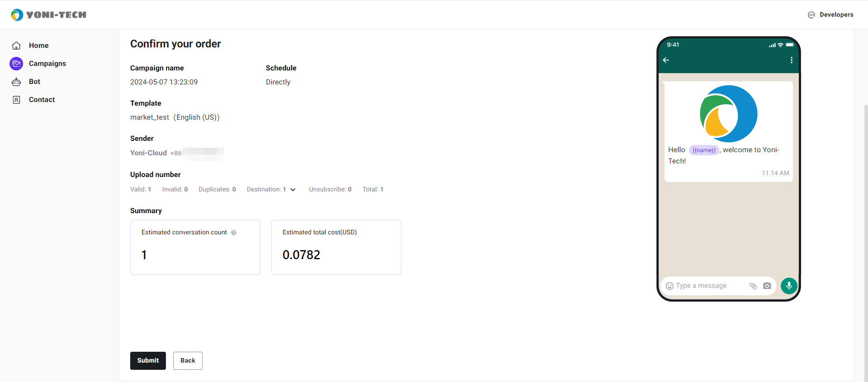Image resolution: width=868 pixels, height=382 pixels.
Task: Open the Developers link in header
Action: (830, 15)
